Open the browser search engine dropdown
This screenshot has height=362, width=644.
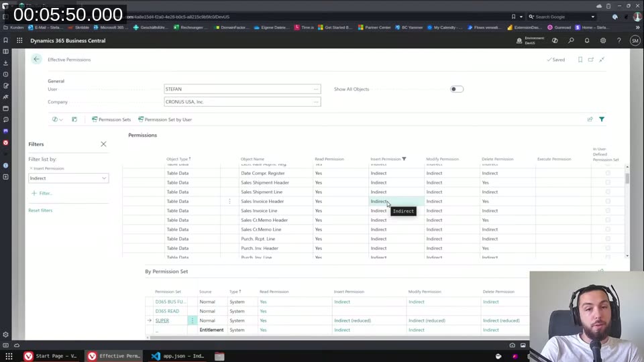point(592,17)
